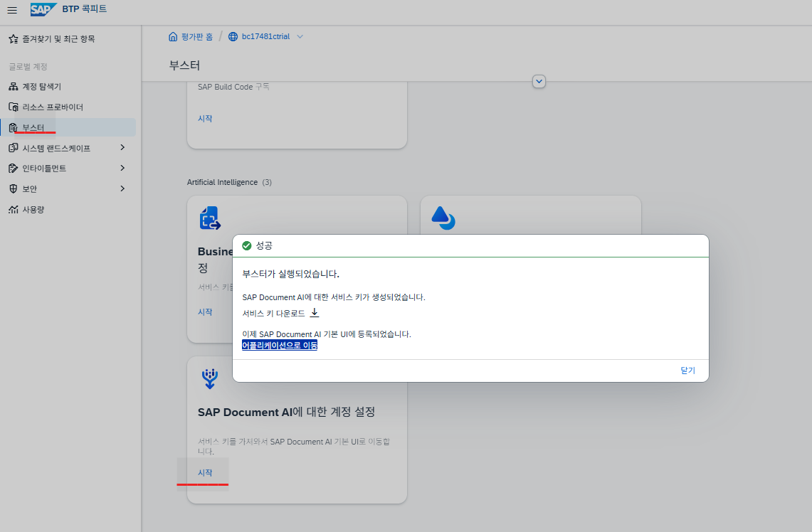Click the 보안 shield icon
The height and width of the screenshot is (532, 812).
(x=14, y=189)
